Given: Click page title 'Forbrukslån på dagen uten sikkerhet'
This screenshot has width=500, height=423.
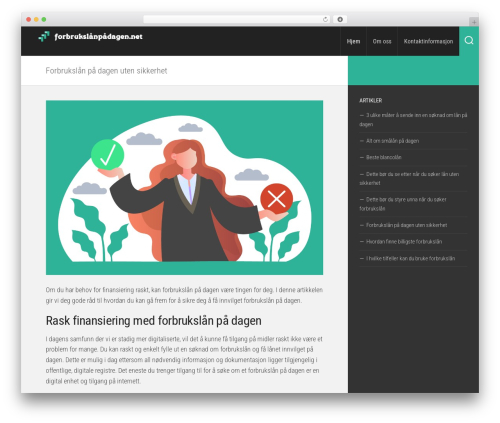Looking at the screenshot, I should click(106, 71).
